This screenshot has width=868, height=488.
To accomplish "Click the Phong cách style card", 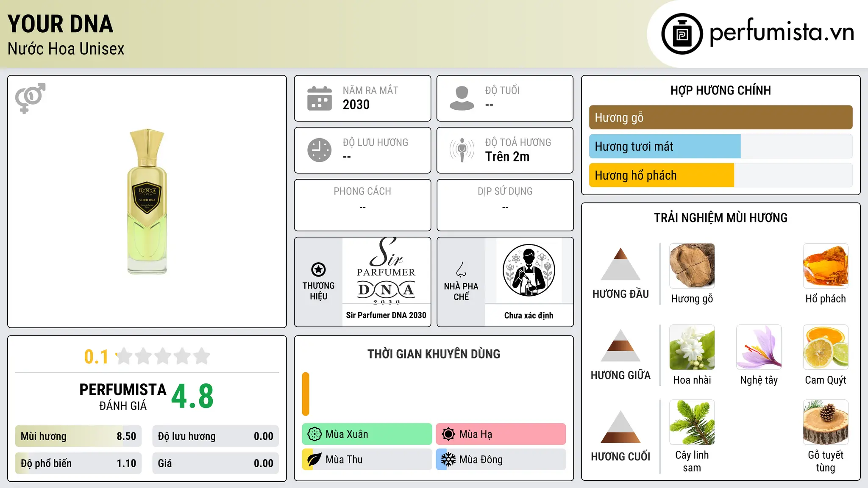I will pyautogui.click(x=363, y=205).
